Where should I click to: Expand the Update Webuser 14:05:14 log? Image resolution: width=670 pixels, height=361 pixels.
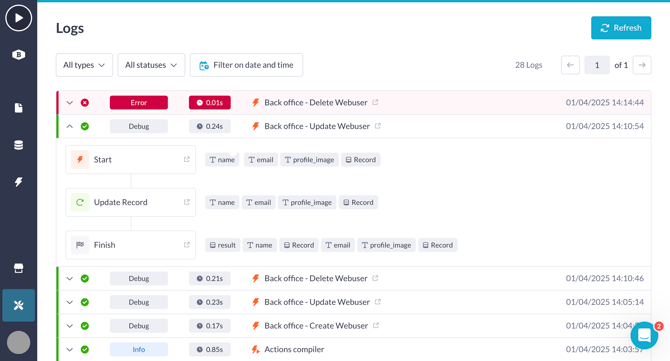pos(70,302)
